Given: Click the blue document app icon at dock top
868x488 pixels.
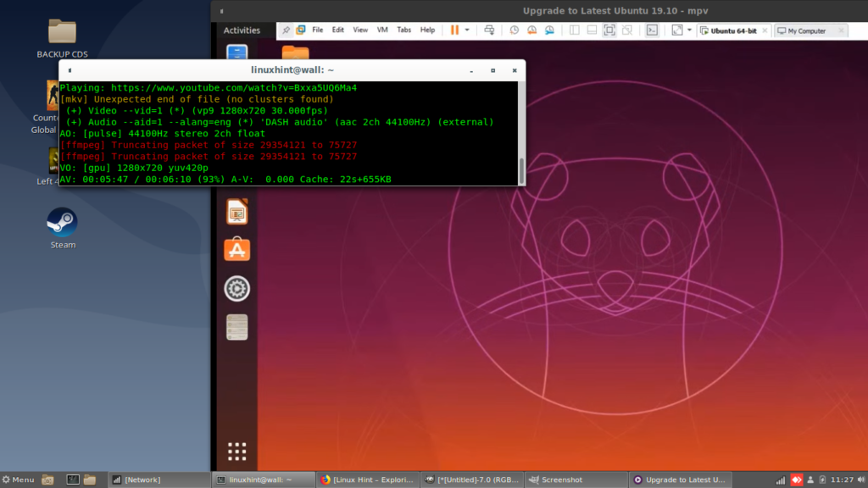Looking at the screenshot, I should (237, 53).
